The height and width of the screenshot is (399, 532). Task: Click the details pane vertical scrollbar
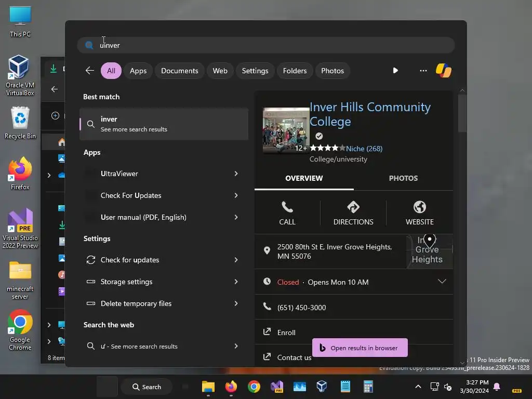[462, 114]
